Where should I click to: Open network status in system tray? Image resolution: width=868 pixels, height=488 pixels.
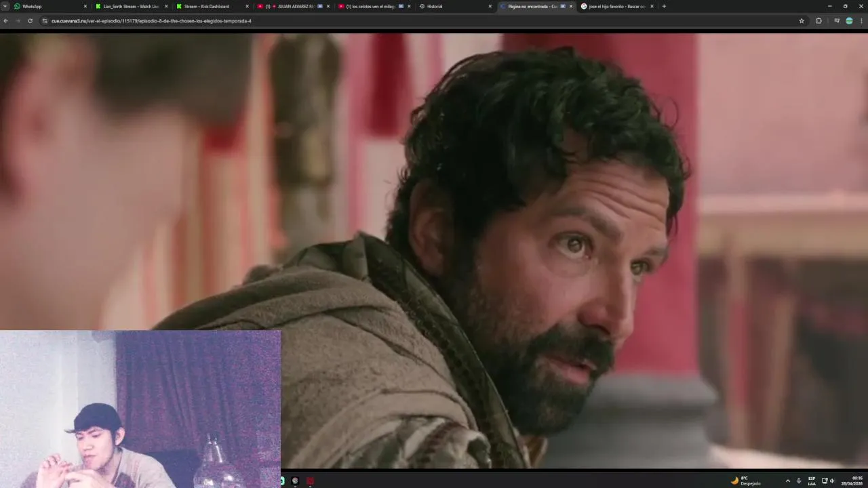coord(825,481)
